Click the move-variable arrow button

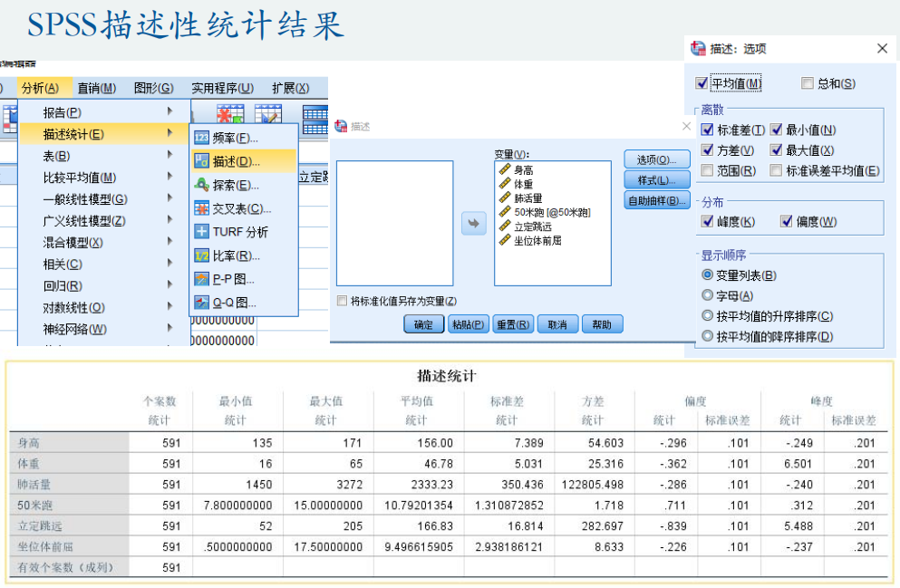[x=473, y=223]
